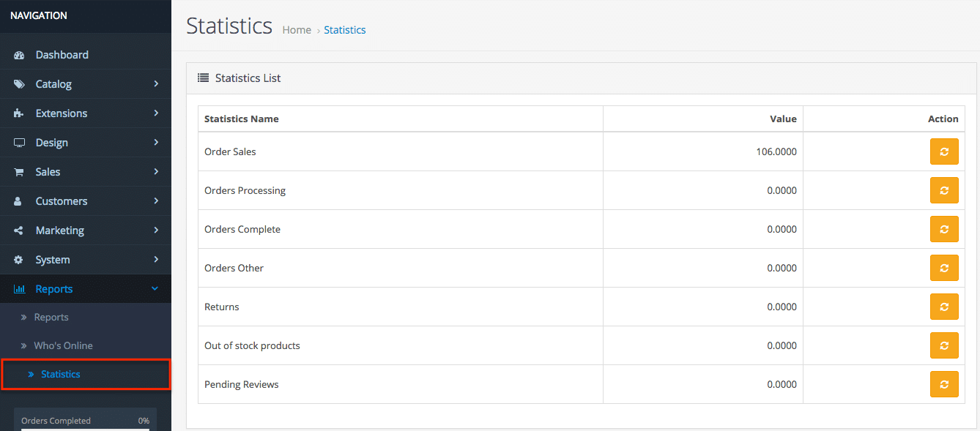This screenshot has width=980, height=431.
Task: Expand the Extensions menu chevron
Action: point(156,113)
